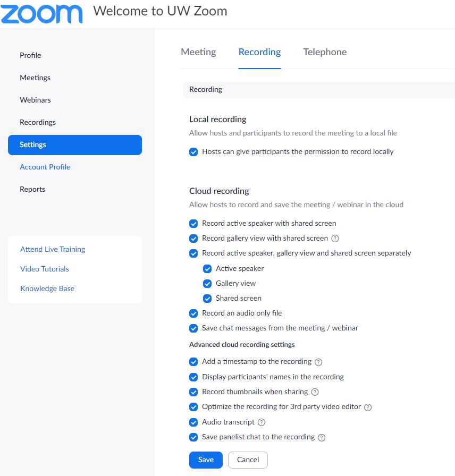Uncheck the Gallery view sub-option
The width and height of the screenshot is (455, 476).
click(207, 284)
